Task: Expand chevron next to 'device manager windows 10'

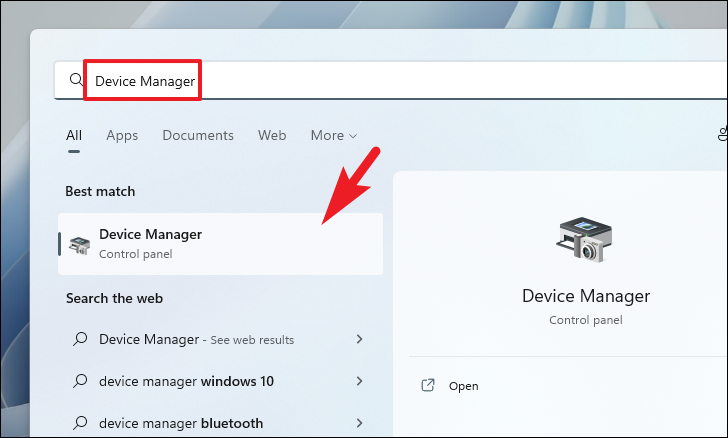Action: [359, 381]
